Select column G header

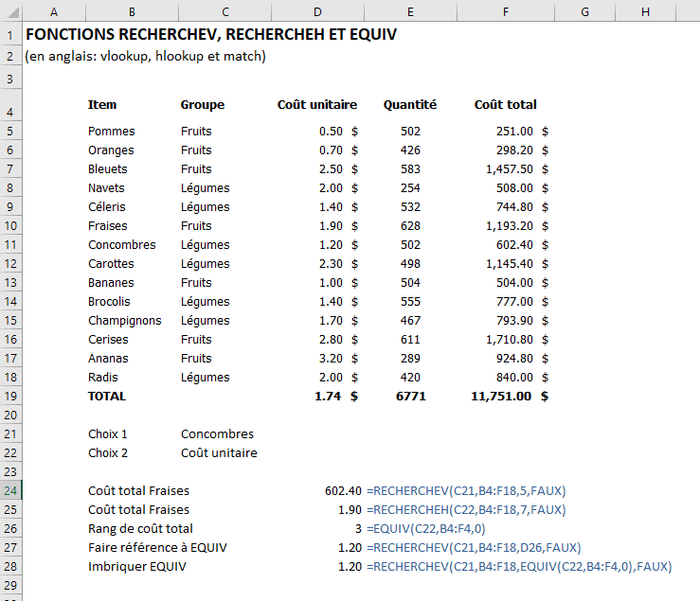click(584, 11)
